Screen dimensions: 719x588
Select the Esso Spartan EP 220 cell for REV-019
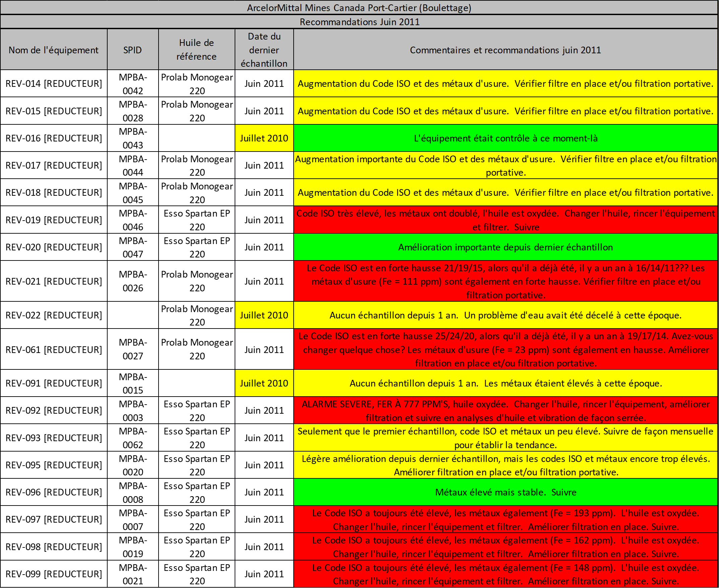(197, 220)
